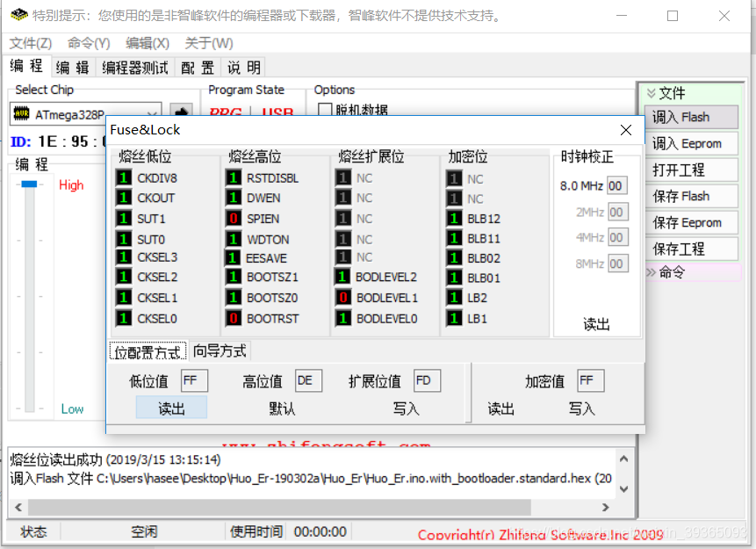Toggle the BOOTRST fuse bit
The width and height of the screenshot is (756, 549).
[x=233, y=318]
